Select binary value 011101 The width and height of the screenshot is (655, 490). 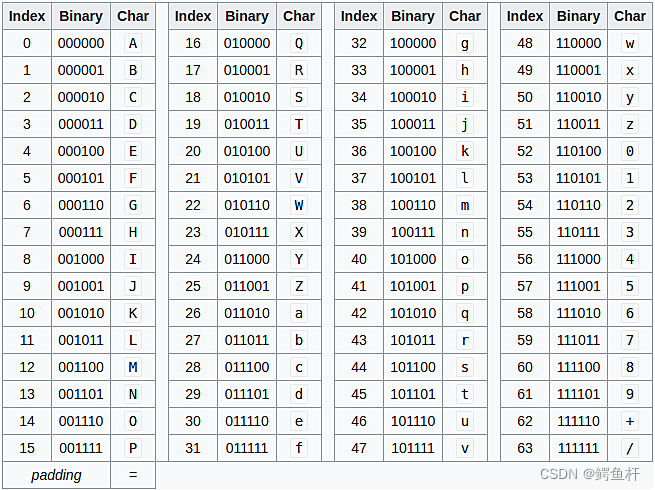pyautogui.click(x=247, y=394)
